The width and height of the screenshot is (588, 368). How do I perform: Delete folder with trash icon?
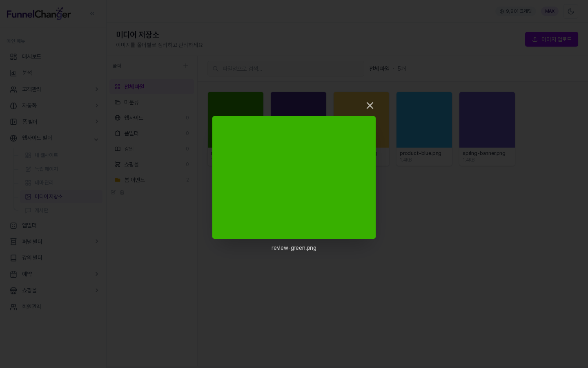[122, 192]
